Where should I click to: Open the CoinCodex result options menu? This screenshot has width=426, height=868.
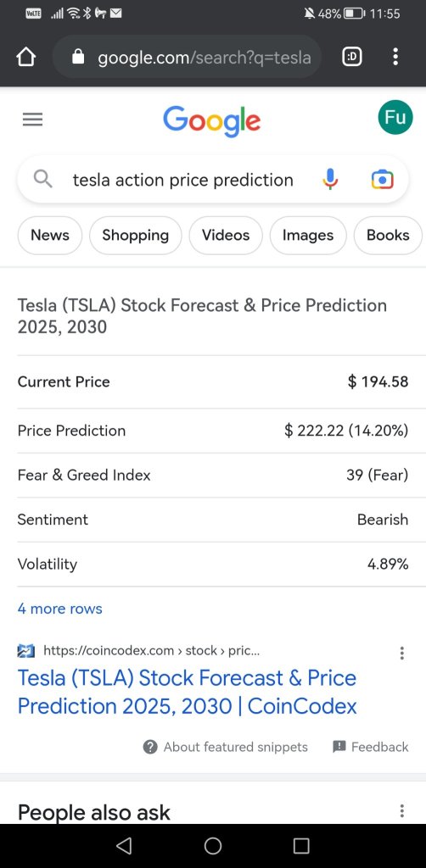[402, 654]
